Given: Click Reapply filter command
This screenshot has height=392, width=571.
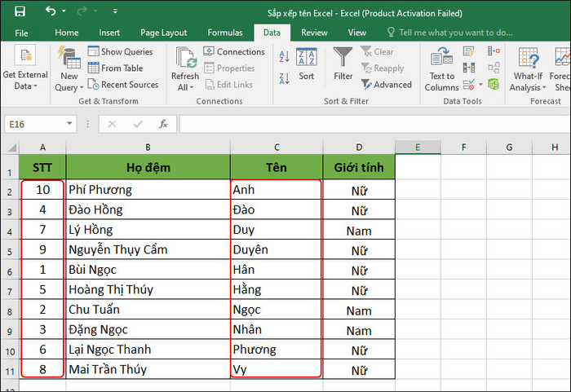Looking at the screenshot, I should (383, 68).
